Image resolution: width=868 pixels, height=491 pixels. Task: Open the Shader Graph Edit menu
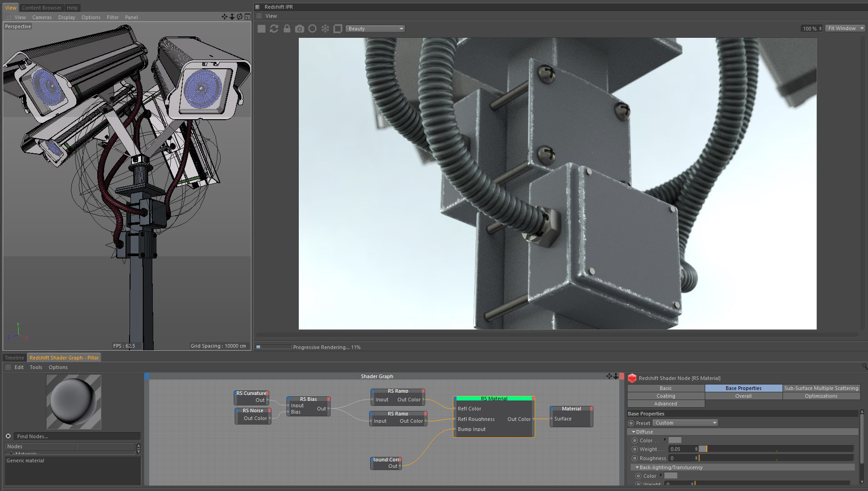tap(19, 367)
